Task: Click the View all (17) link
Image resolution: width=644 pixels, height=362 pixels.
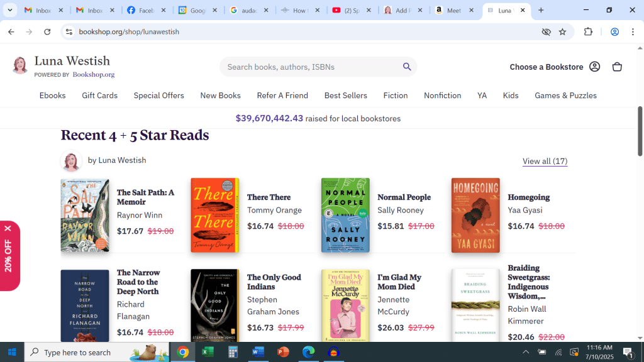Action: click(x=545, y=161)
